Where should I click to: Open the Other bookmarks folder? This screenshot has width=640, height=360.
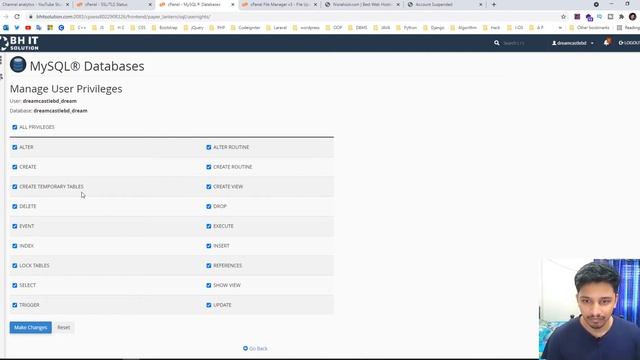pos(589,28)
